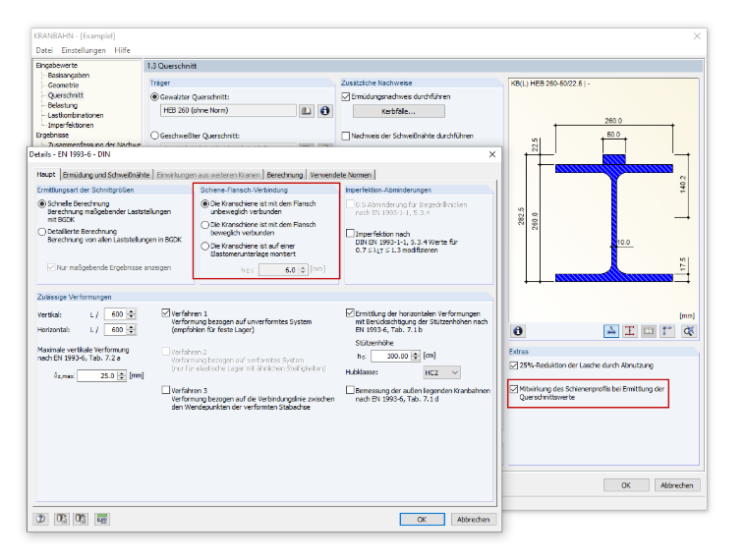Click the maximum deformation 25.0 field
Image resolution: width=747 pixels, height=560 pixels.
click(x=97, y=375)
